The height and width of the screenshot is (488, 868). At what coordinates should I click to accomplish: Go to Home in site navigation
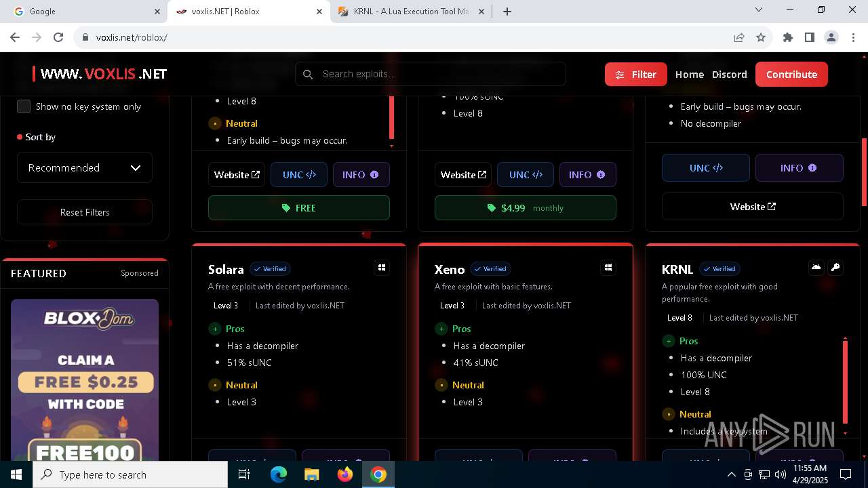click(x=689, y=75)
